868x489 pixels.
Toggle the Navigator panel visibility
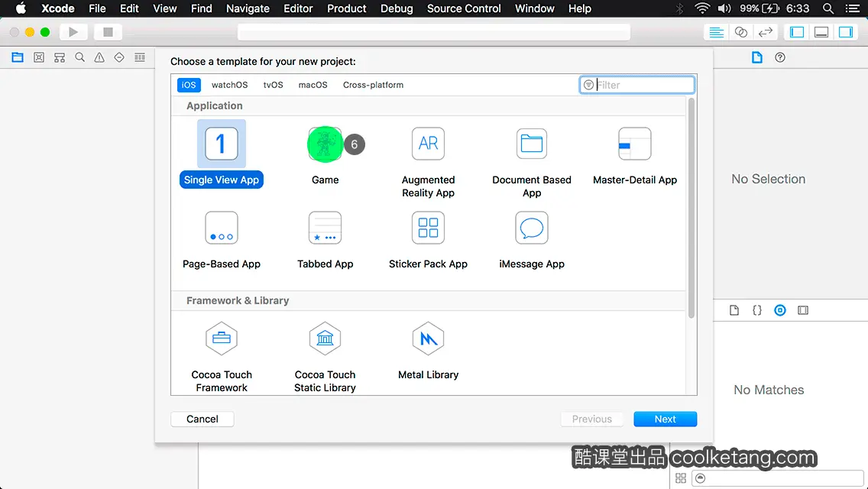pos(797,32)
